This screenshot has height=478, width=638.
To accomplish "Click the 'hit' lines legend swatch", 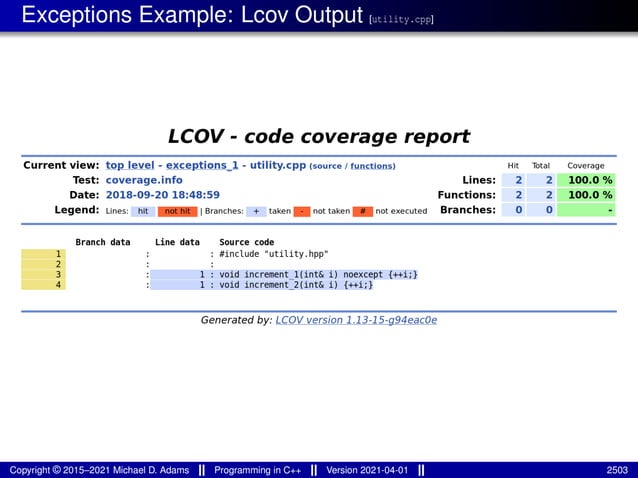I will (143, 211).
